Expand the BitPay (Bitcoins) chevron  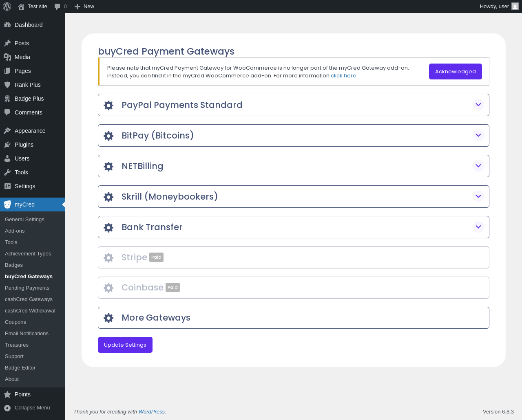478,135
